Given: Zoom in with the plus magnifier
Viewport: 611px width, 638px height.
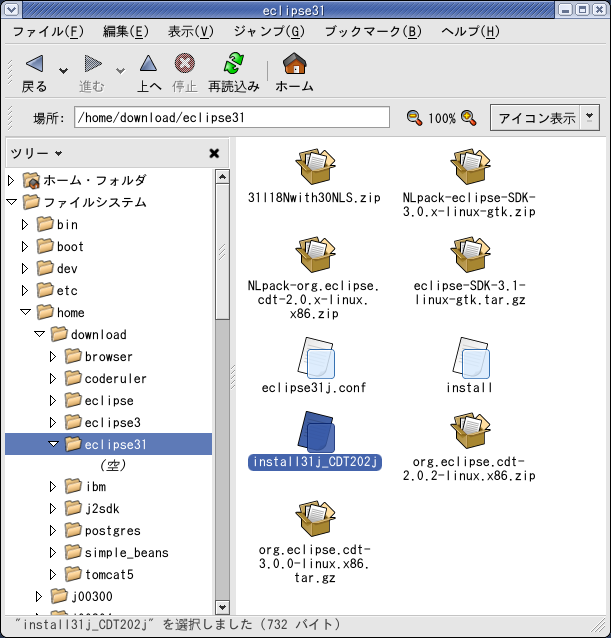Looking at the screenshot, I should click(x=469, y=118).
